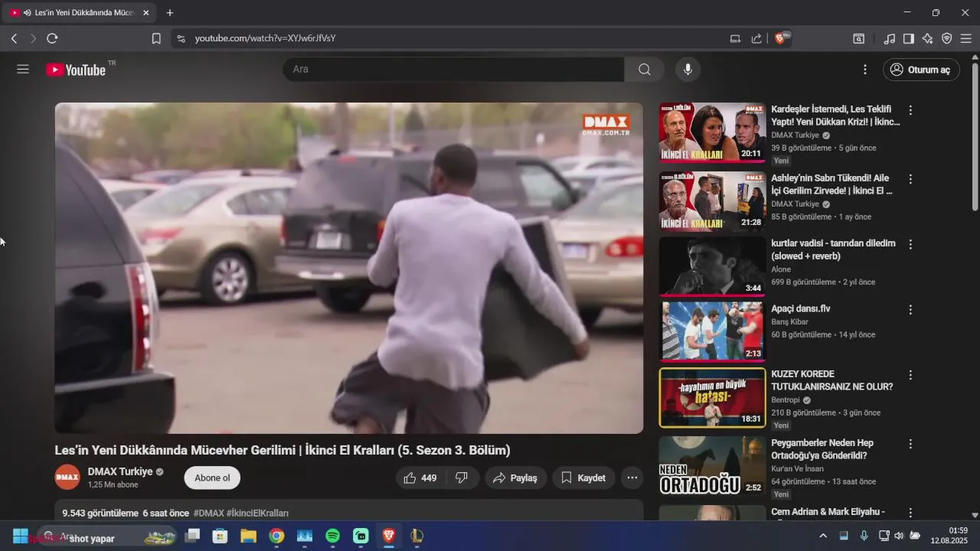Subscribe with Abone ol button

coord(212,478)
